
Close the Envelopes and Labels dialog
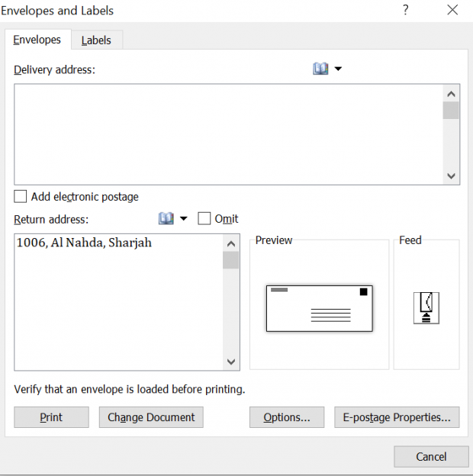pyautogui.click(x=452, y=11)
